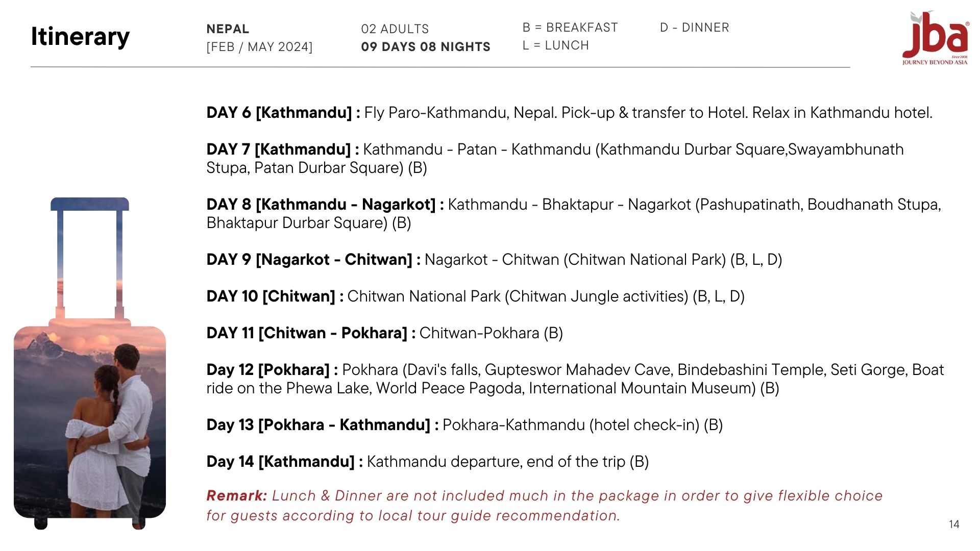980x551 pixels.
Task: Select the DAY 10 [Chitwan] entry
Action: click(475, 296)
